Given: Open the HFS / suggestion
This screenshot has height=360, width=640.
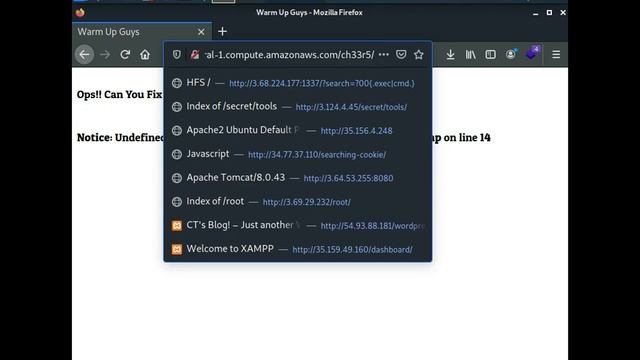Looking at the screenshot, I should click(x=298, y=83).
